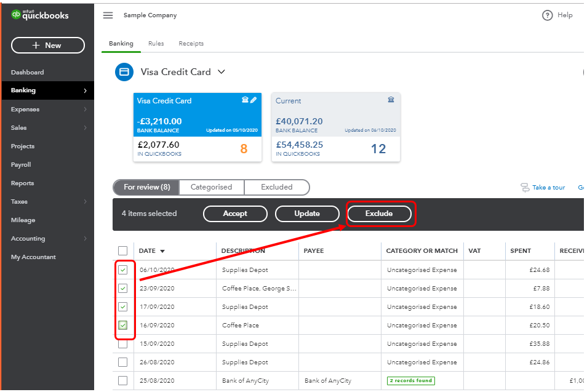587x392 pixels.
Task: Click the blue Visa Credit Card account icon
Action: click(124, 72)
